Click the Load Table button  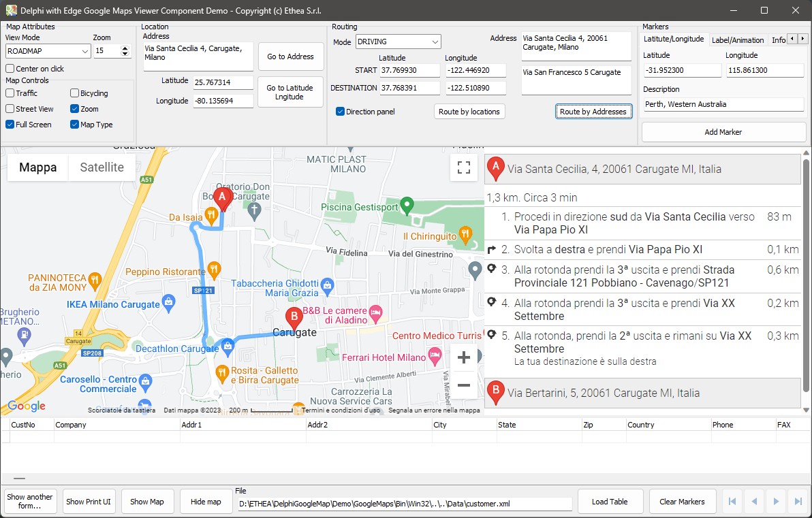pyautogui.click(x=610, y=501)
